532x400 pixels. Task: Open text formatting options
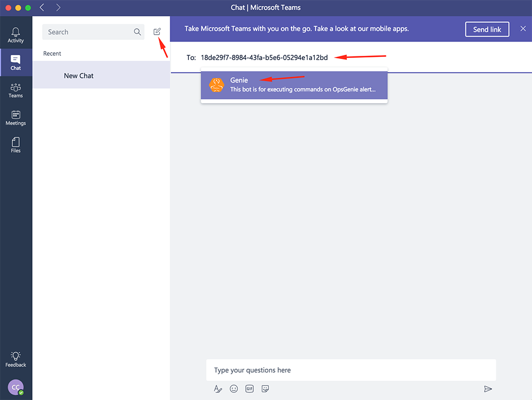point(218,389)
